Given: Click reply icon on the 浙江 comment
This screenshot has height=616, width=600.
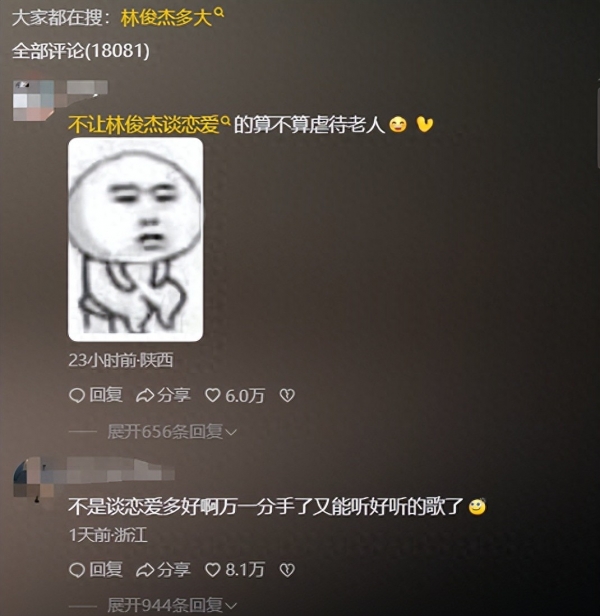Looking at the screenshot, I should pos(77,570).
